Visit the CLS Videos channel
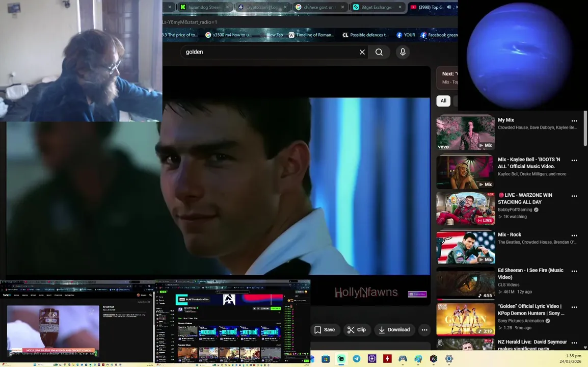 point(509,285)
